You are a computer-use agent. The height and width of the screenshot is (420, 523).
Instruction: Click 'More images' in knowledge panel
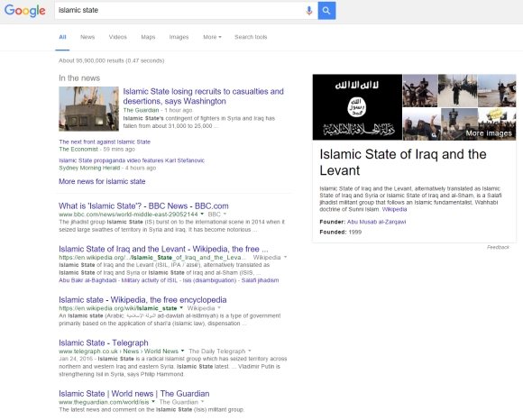[x=489, y=133]
